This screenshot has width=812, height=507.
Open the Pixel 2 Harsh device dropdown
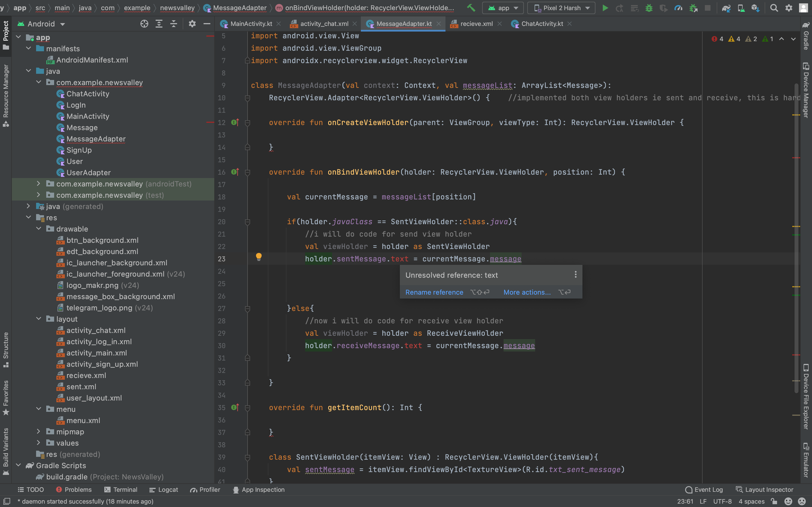[561, 8]
